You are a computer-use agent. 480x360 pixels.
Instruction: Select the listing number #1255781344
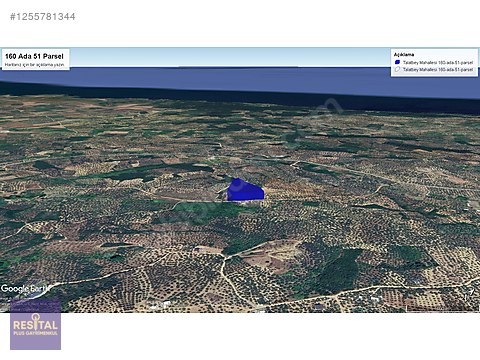click(43, 17)
